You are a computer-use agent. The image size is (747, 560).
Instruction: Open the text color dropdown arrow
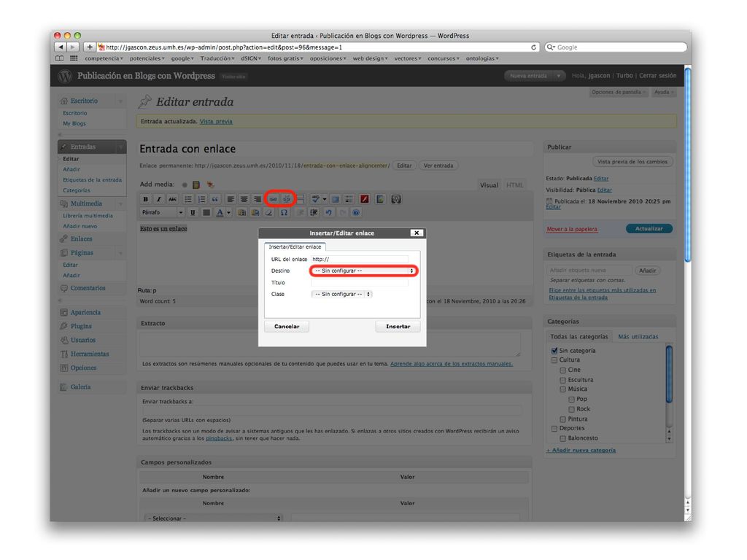click(x=229, y=212)
